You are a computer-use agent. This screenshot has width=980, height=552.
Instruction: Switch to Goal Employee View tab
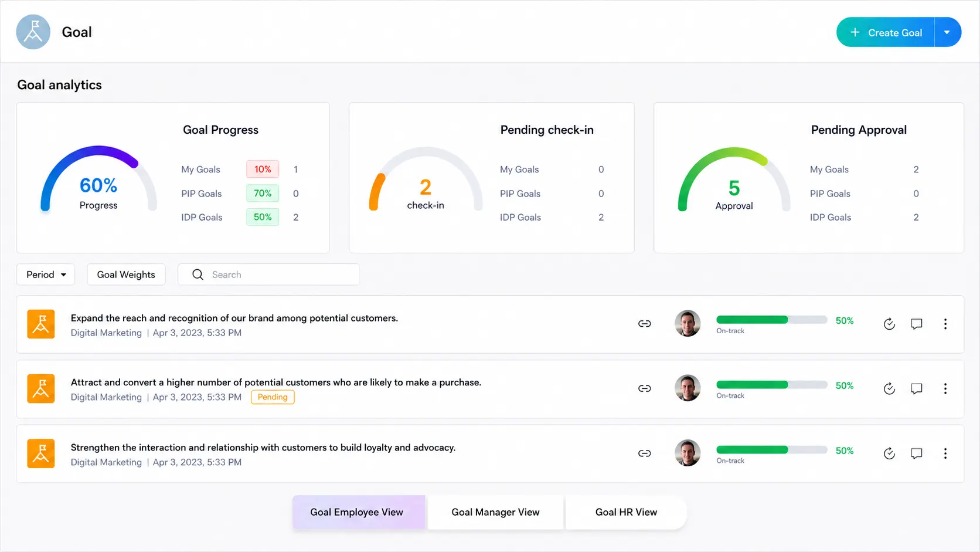point(359,512)
